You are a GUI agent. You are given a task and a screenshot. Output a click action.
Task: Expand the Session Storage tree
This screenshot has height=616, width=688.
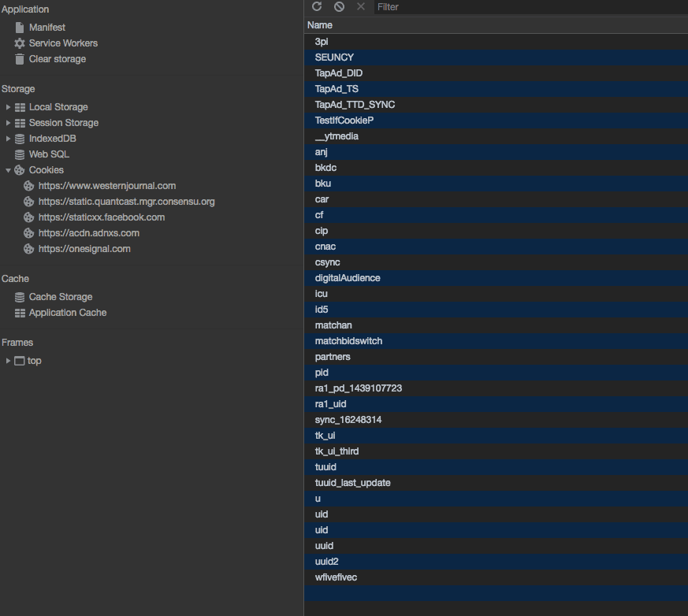pos(8,123)
